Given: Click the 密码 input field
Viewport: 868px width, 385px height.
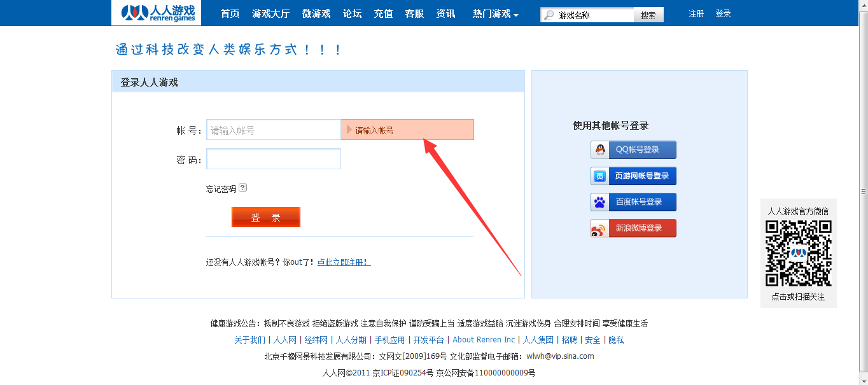Looking at the screenshot, I should pos(274,159).
